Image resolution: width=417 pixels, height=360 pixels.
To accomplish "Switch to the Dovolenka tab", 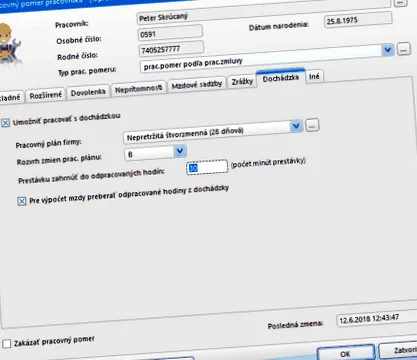I will pos(88,92).
